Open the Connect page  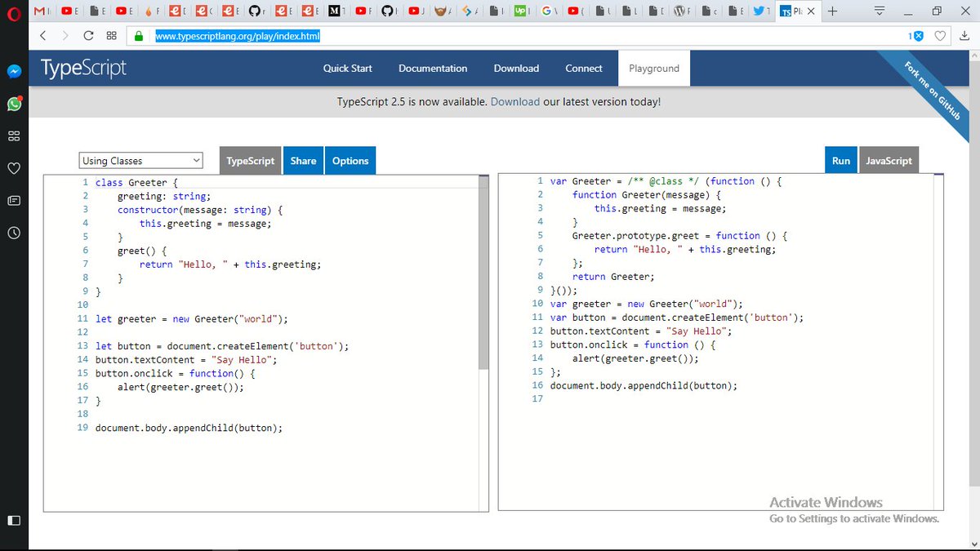[x=584, y=69]
